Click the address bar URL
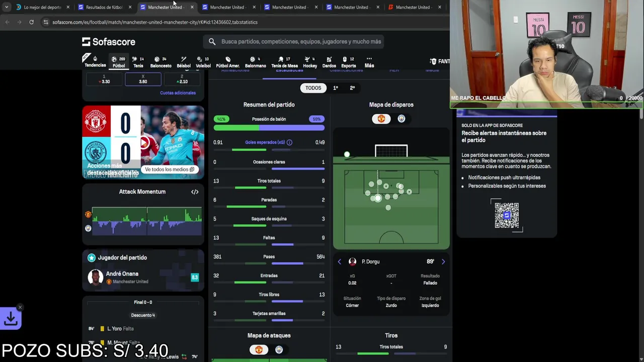Screen dimensions: 644x362 pyautogui.click(x=155, y=22)
